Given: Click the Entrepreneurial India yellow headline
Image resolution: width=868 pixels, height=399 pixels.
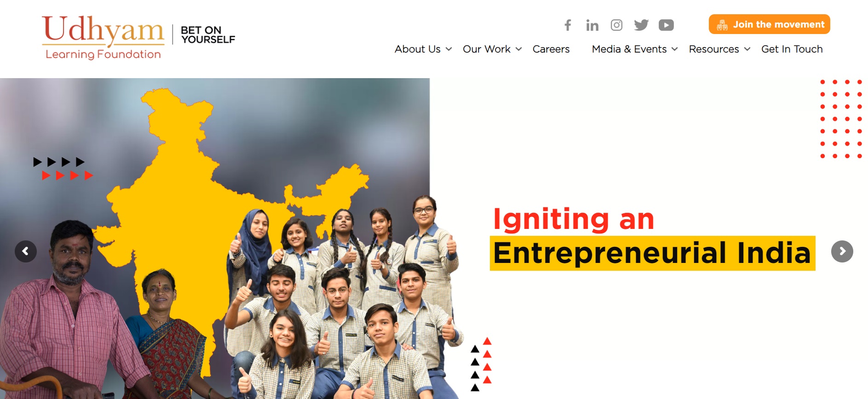Looking at the screenshot, I should [652, 253].
